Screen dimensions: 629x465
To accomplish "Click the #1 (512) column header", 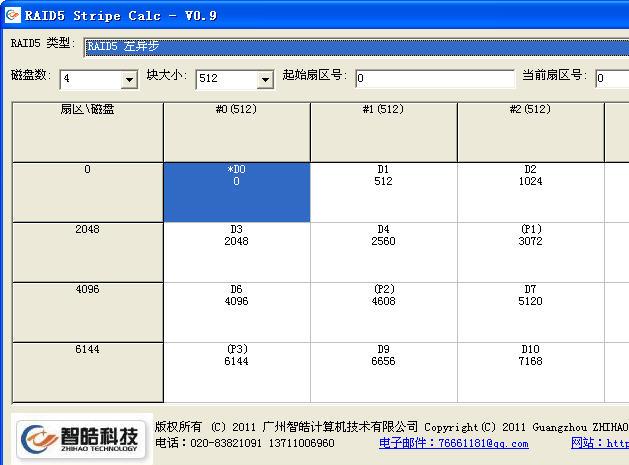I will tap(383, 131).
